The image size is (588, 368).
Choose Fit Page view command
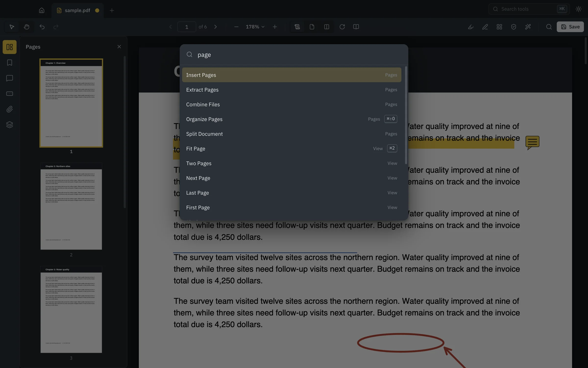pyautogui.click(x=292, y=148)
